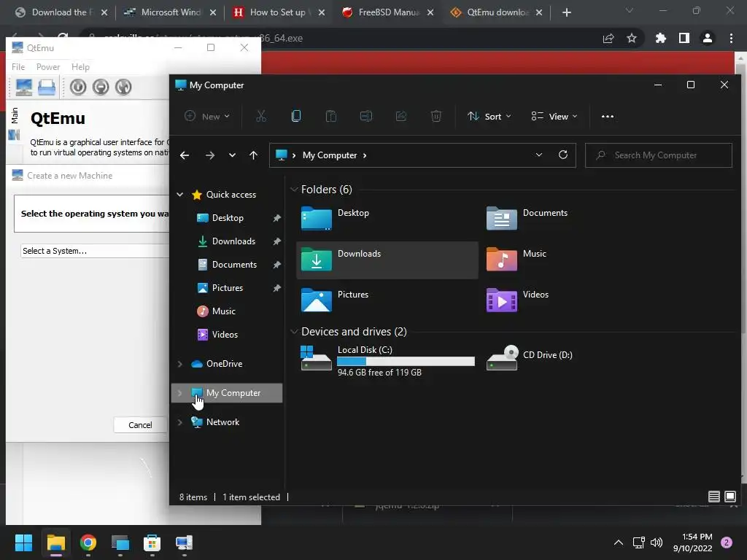This screenshot has width=747, height=560.
Task: Select the Downloads folder in Folders section
Action: point(387,260)
